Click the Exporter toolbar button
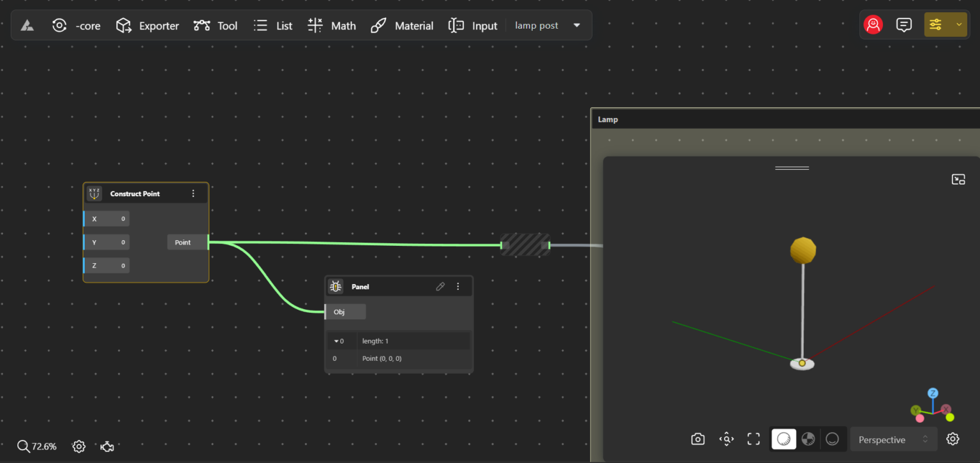This screenshot has width=980, height=463. click(x=147, y=26)
